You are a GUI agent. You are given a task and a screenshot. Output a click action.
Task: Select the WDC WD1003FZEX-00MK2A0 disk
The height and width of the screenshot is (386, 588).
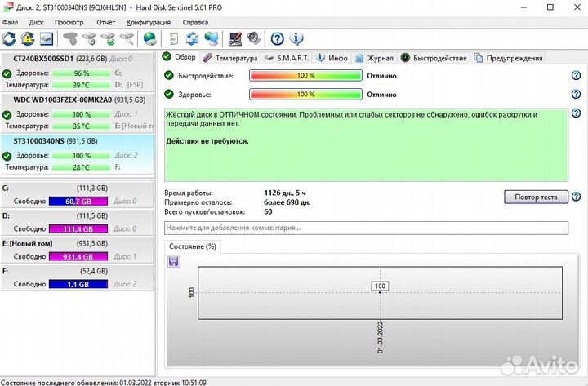tap(78, 113)
